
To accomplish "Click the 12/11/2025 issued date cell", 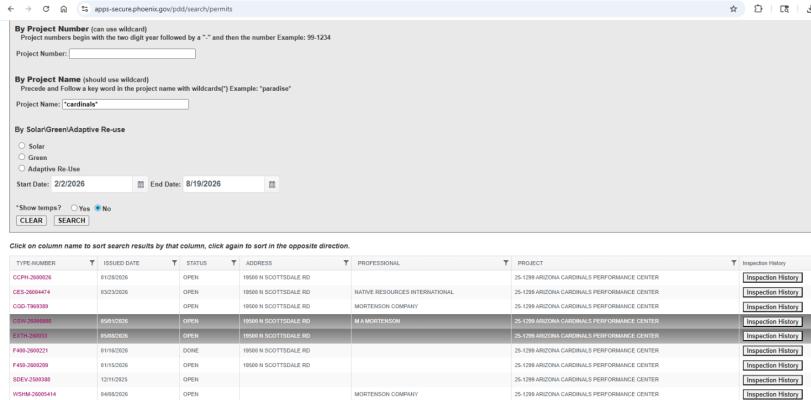I will click(x=114, y=380).
